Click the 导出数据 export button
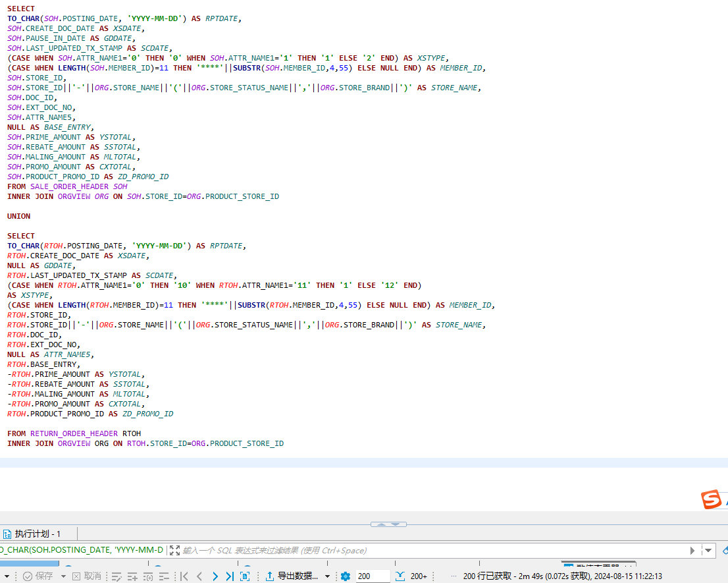Screen dimensions: 728x583 click(292, 576)
